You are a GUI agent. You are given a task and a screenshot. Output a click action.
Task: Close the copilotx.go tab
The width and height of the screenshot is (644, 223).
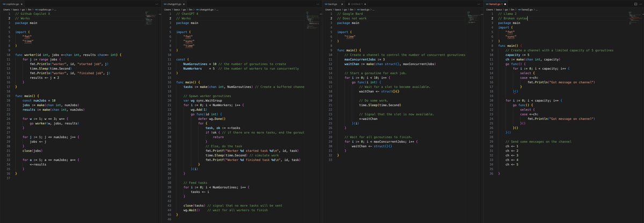(x=21, y=4)
